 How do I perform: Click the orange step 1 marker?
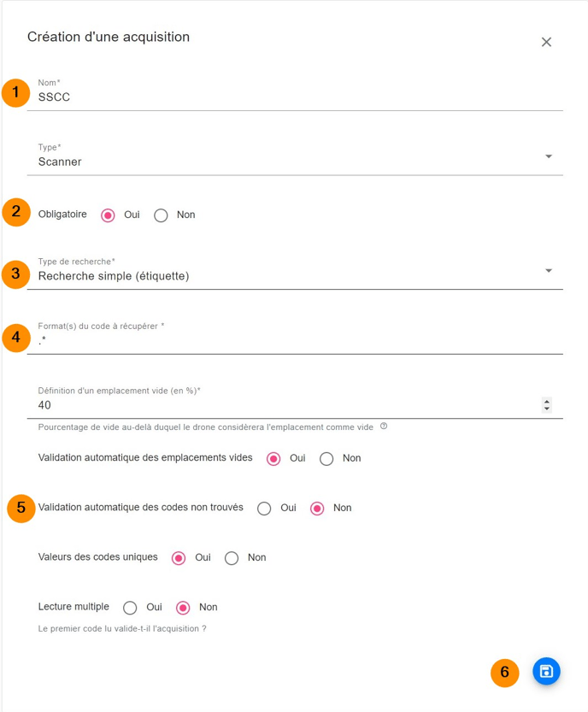pos(16,92)
